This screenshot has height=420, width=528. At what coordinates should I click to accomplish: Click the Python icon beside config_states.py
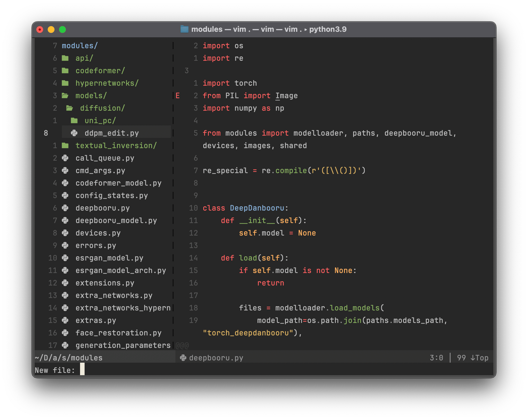point(65,196)
